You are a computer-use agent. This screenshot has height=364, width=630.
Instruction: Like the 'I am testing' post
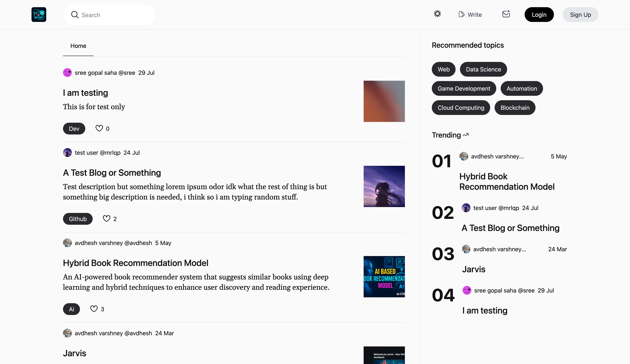(99, 128)
